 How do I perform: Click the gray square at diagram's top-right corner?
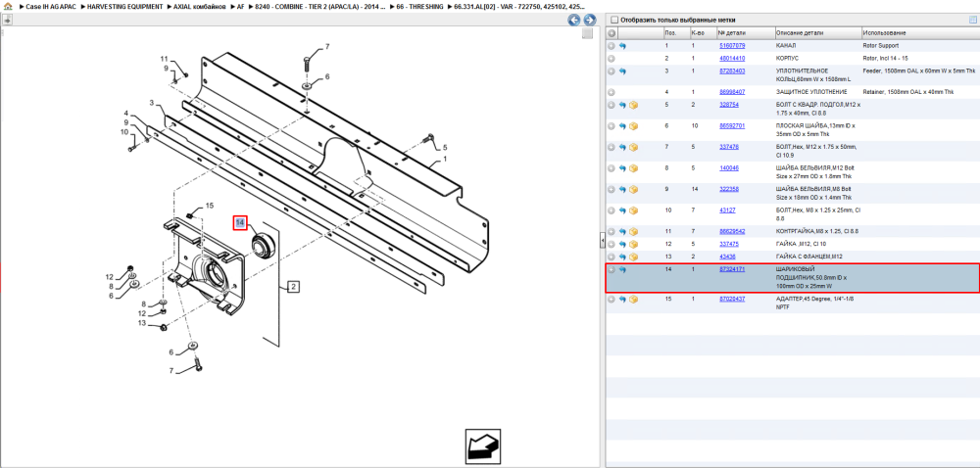click(587, 33)
